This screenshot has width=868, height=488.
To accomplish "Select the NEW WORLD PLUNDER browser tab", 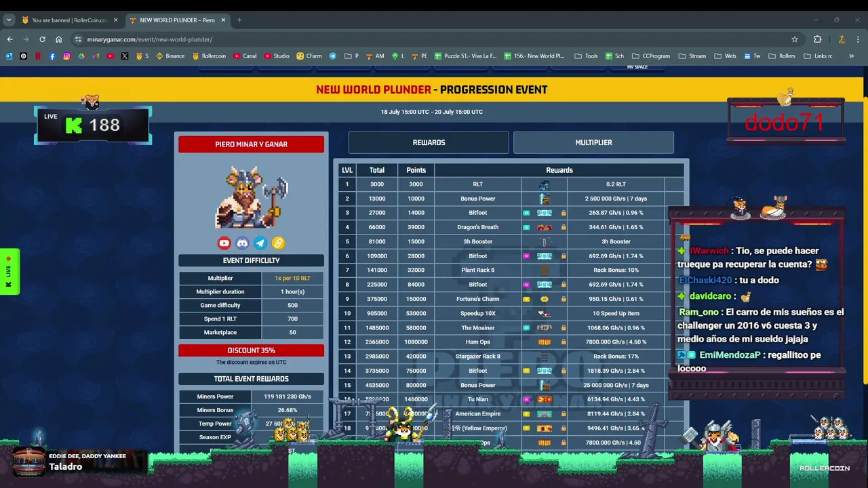I will tap(176, 20).
